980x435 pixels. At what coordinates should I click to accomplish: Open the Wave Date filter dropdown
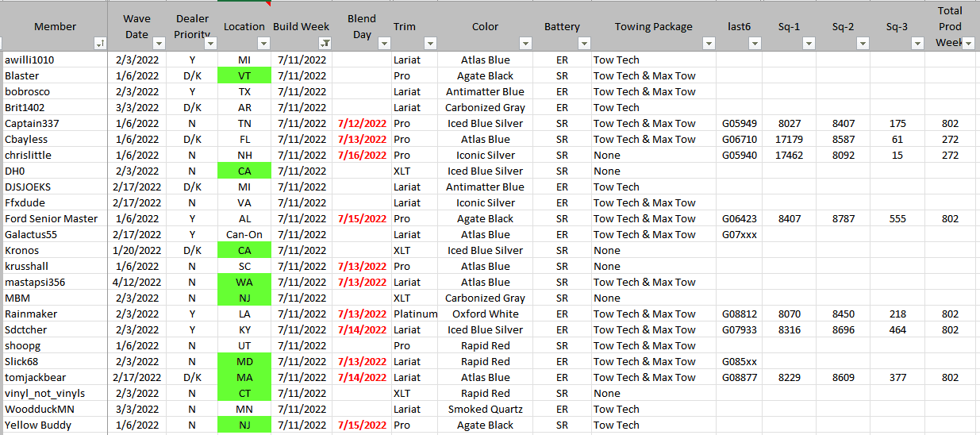(157, 44)
